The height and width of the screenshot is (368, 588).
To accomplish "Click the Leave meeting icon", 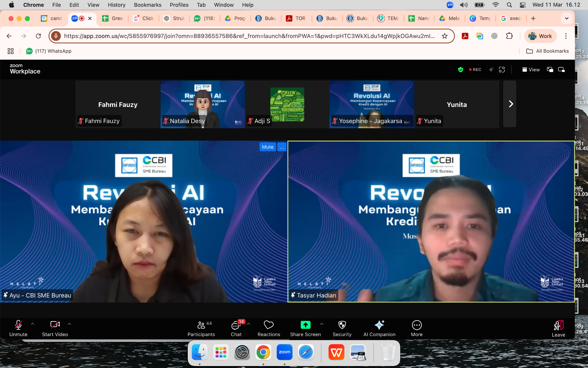I will [x=558, y=326].
